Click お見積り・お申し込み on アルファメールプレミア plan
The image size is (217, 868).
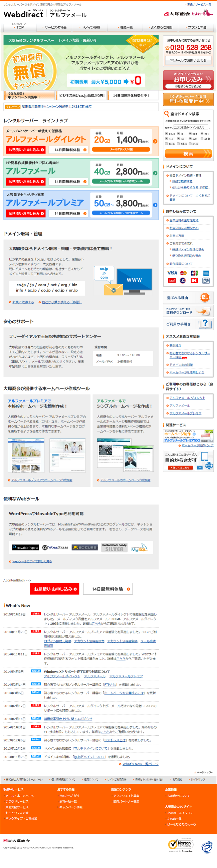[26, 214]
